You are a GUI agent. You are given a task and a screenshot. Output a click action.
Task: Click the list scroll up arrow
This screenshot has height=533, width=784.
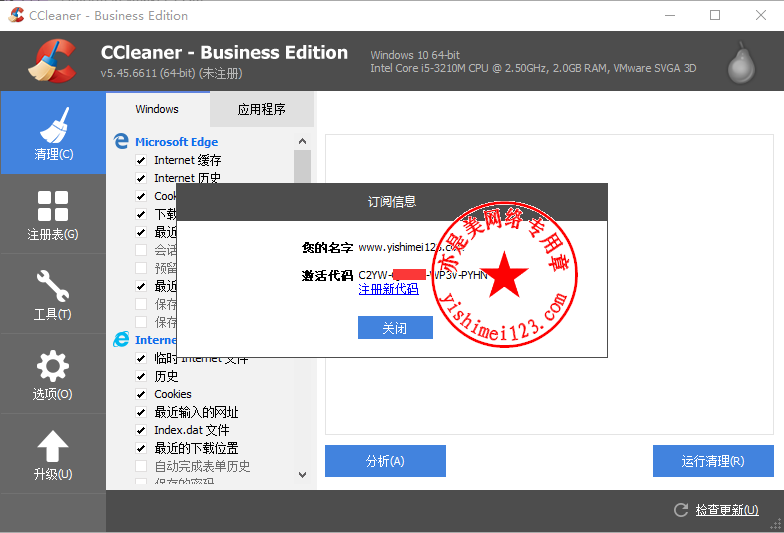click(302, 142)
